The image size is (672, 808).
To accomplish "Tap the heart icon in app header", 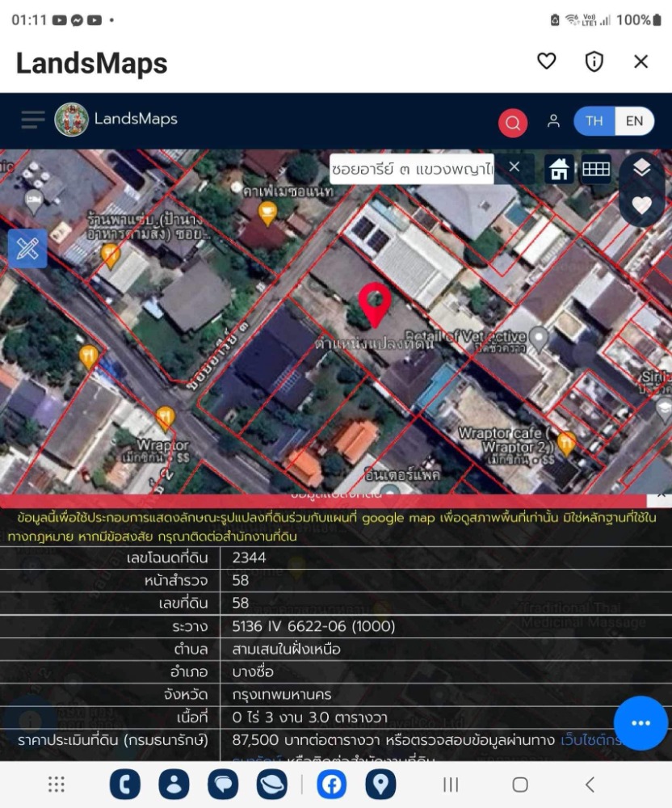I will (547, 61).
